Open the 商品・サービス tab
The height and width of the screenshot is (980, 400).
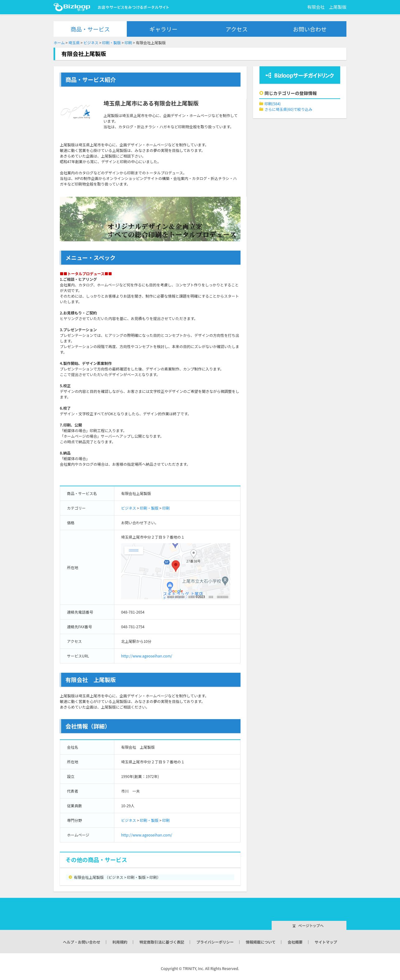pyautogui.click(x=90, y=29)
